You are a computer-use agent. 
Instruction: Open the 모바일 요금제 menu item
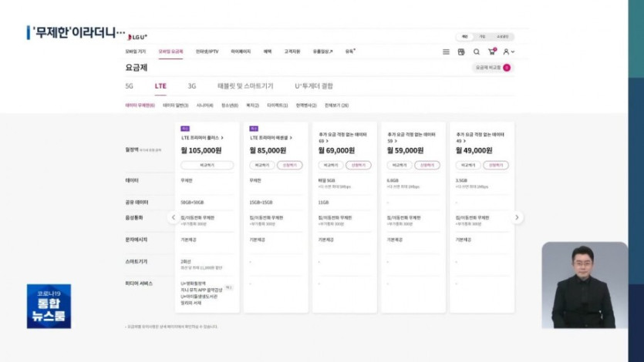click(x=170, y=51)
